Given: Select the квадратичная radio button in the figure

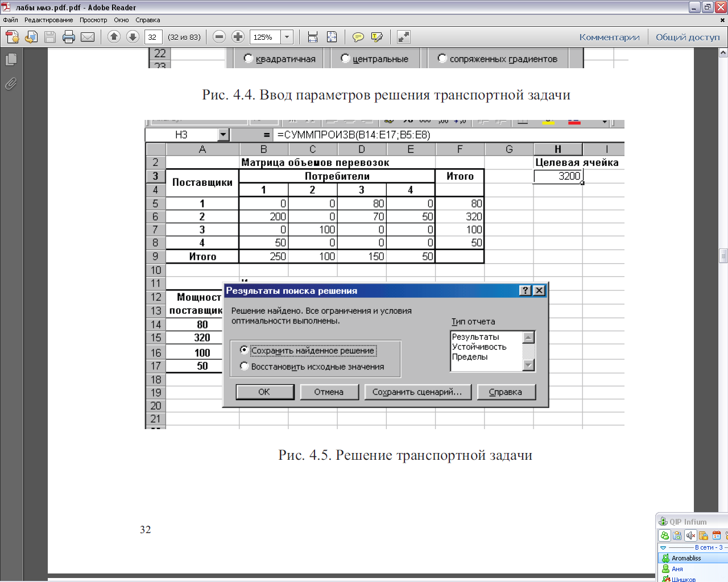Looking at the screenshot, I should pos(248,58).
